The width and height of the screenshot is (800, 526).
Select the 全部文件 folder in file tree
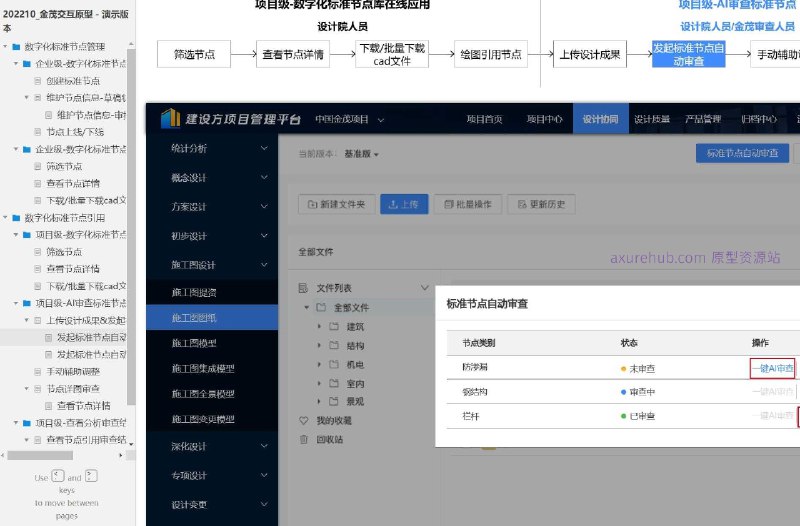pyautogui.click(x=351, y=307)
